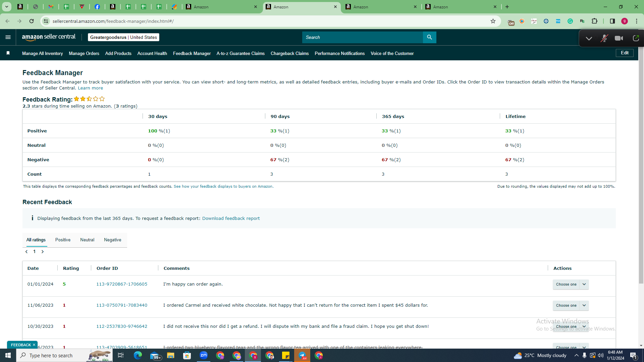This screenshot has width=644, height=362.
Task: Open the Chrome side panel
Action: (612, 21)
